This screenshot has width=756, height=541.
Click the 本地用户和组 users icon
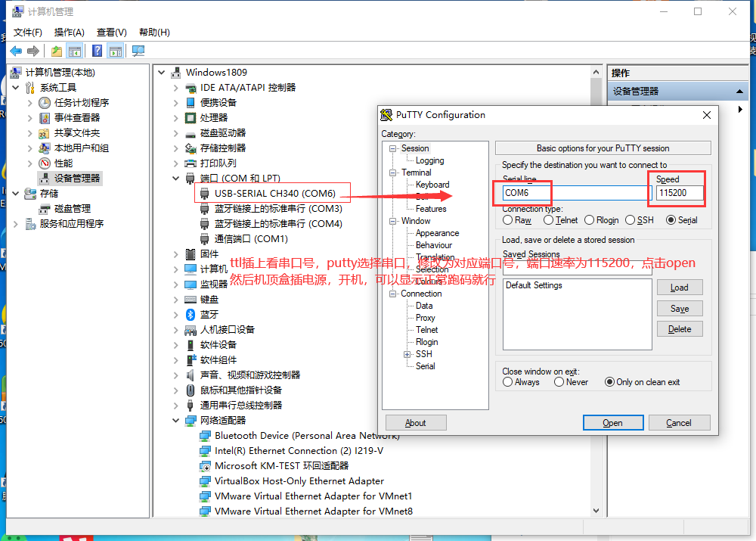pyautogui.click(x=45, y=148)
